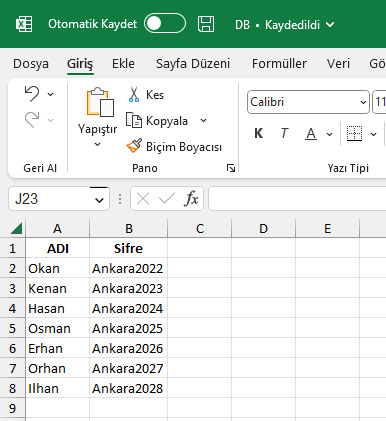
Task: Expand the Name Box dropdown arrow
Action: [99, 200]
